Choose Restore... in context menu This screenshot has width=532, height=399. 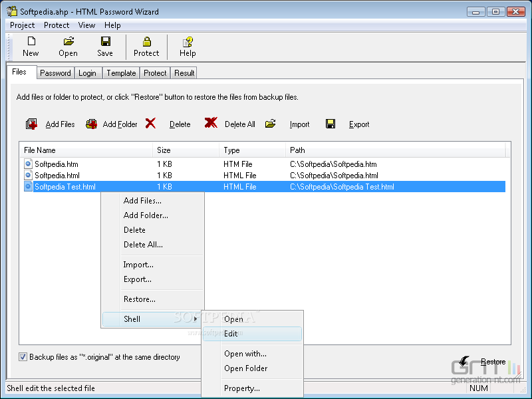click(x=153, y=299)
